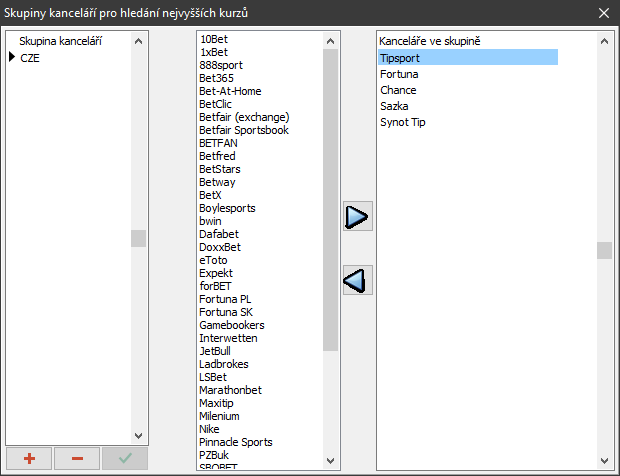
Task: Select Ladbrokes in the bookmaker list
Action: coord(224,364)
